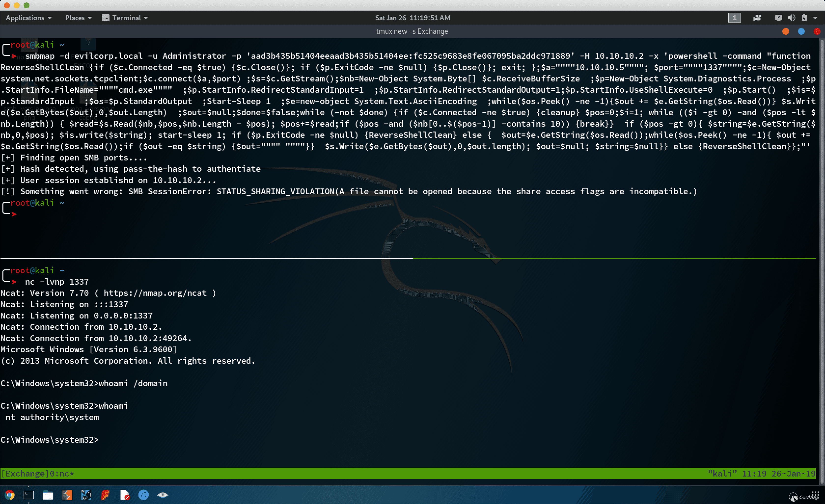Click the output 'nt authority\system'
Image resolution: width=825 pixels, height=504 pixels.
[x=52, y=417]
